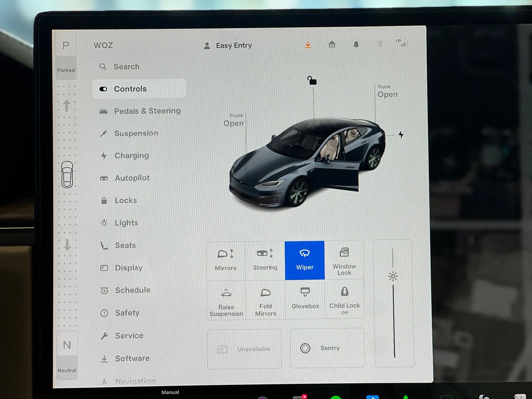Open the Charging settings

pos(131,156)
